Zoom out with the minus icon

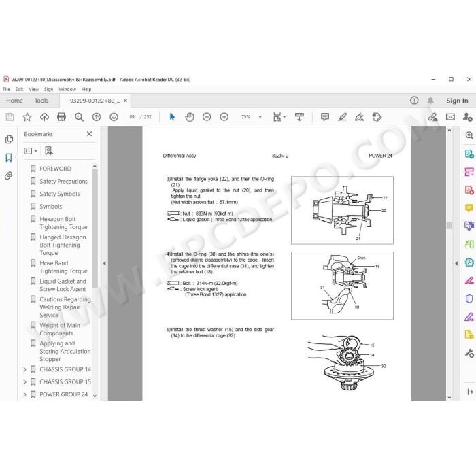pos(207,117)
